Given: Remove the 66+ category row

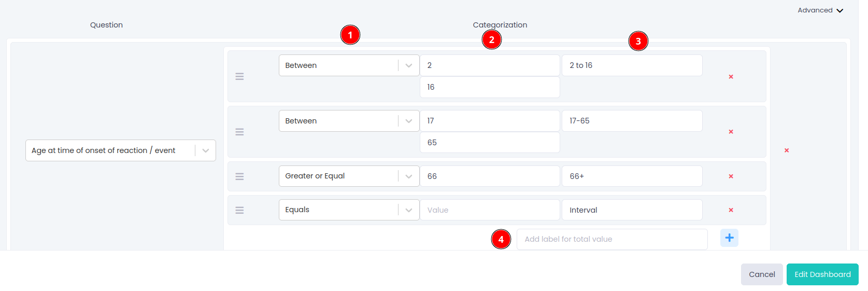Looking at the screenshot, I should pyautogui.click(x=731, y=176).
